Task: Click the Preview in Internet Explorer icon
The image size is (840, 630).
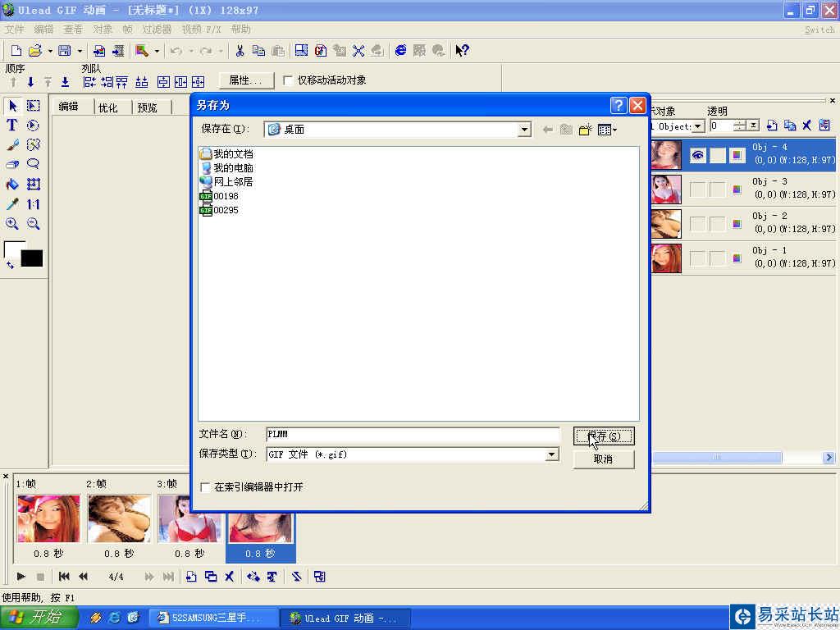Action: click(x=400, y=50)
